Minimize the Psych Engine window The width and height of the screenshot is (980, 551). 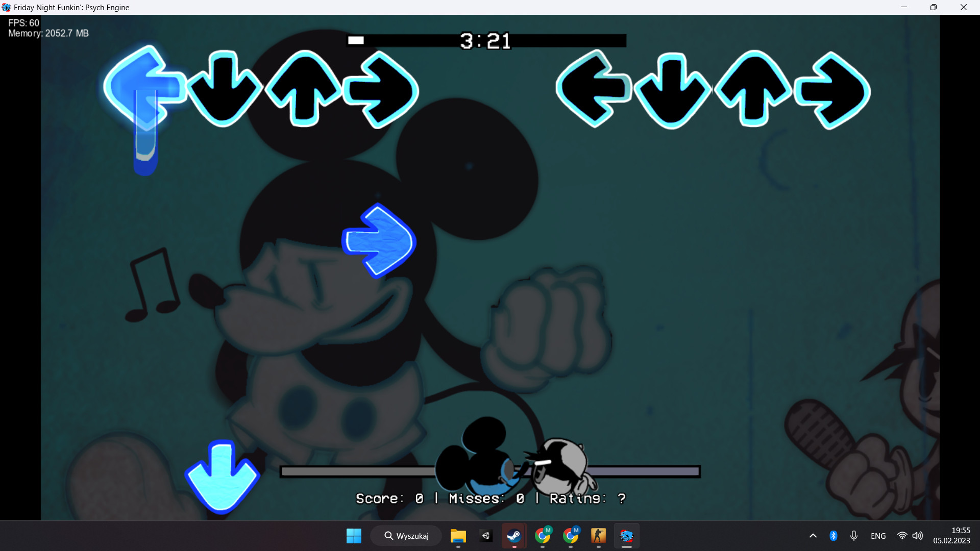click(904, 7)
